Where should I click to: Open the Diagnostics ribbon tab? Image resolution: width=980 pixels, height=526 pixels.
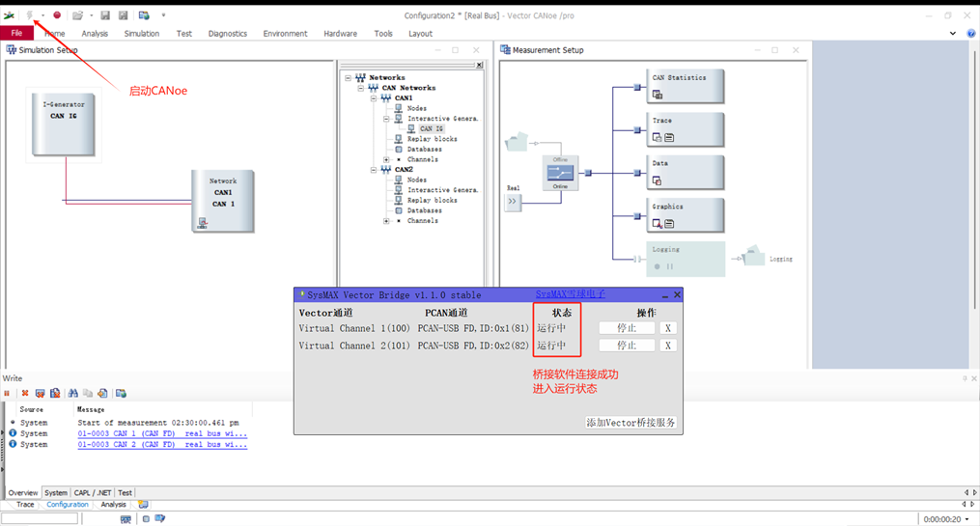click(228, 34)
